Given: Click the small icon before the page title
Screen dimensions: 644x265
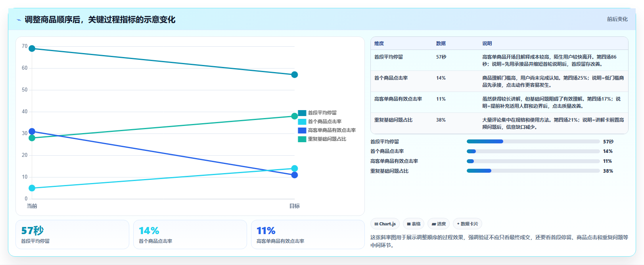Looking at the screenshot, I should point(19,20).
